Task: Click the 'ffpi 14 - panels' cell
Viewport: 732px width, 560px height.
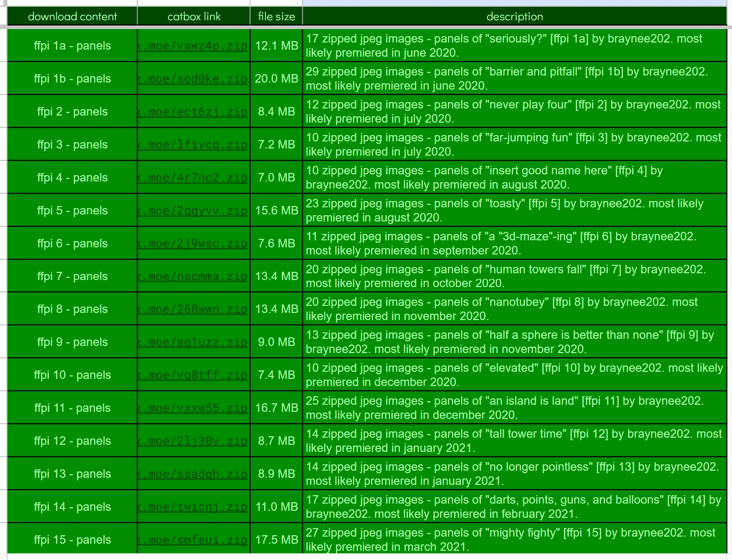Action: click(72, 506)
